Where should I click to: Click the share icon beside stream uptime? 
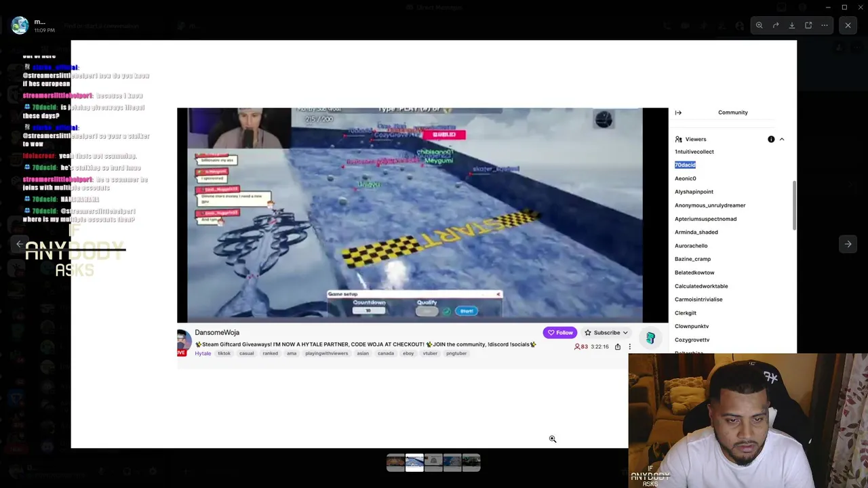pyautogui.click(x=617, y=346)
